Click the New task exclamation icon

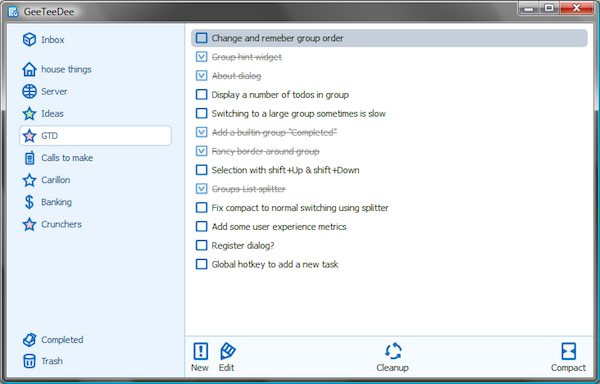201,351
